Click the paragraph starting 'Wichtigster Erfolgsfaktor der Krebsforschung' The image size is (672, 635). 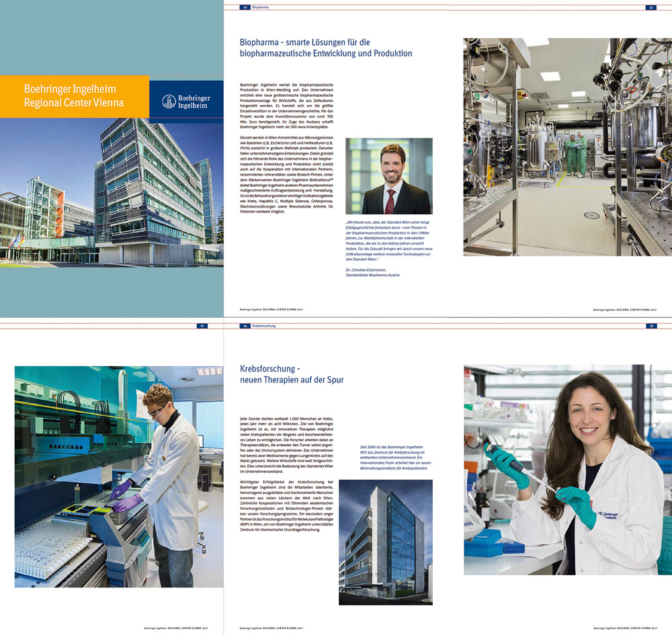[x=286, y=505]
